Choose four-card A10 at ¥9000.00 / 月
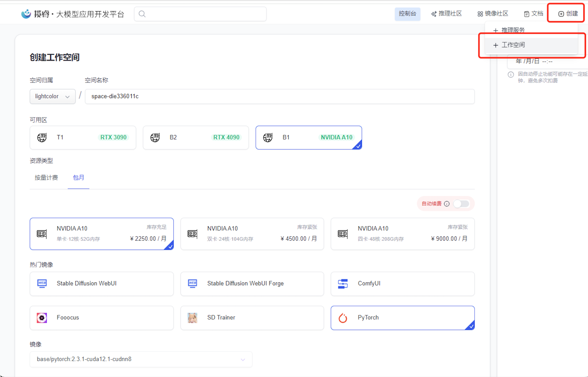Screen dimensions: 588x377 coord(403,234)
